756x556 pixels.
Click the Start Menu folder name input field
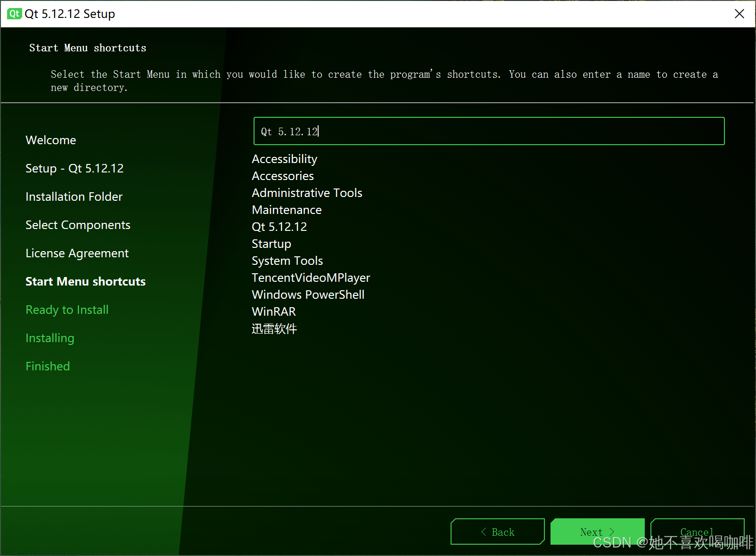pyautogui.click(x=489, y=131)
